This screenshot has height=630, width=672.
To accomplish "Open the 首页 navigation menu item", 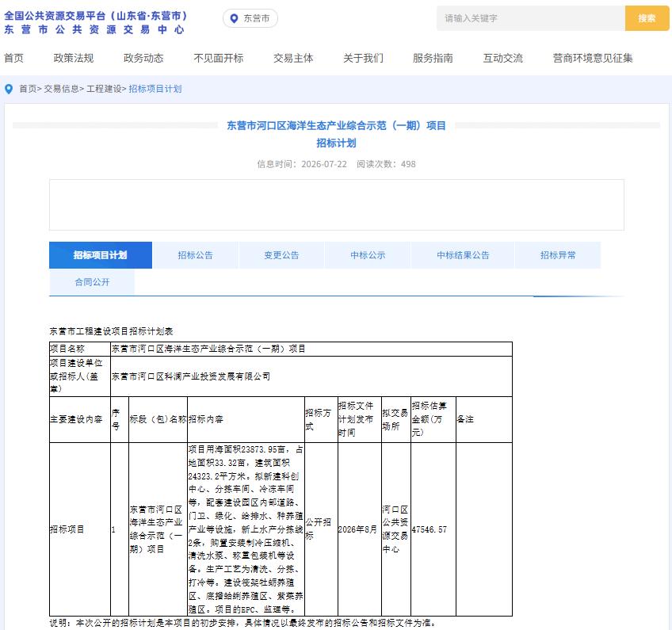I will 13,59.
